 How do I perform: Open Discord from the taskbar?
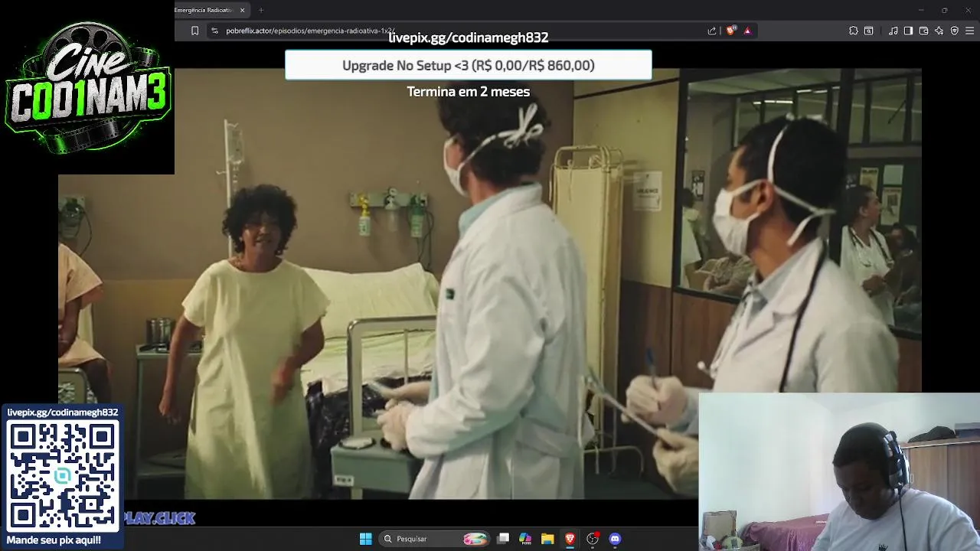pos(614,539)
